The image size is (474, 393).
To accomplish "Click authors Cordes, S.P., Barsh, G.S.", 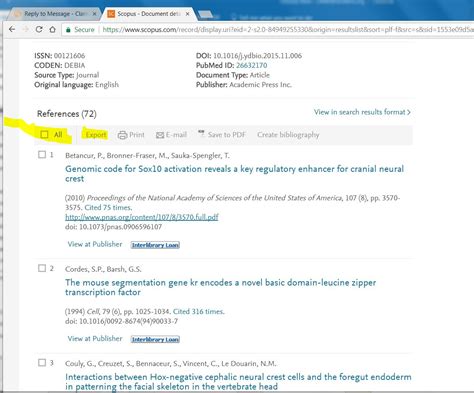I will tap(103, 269).
